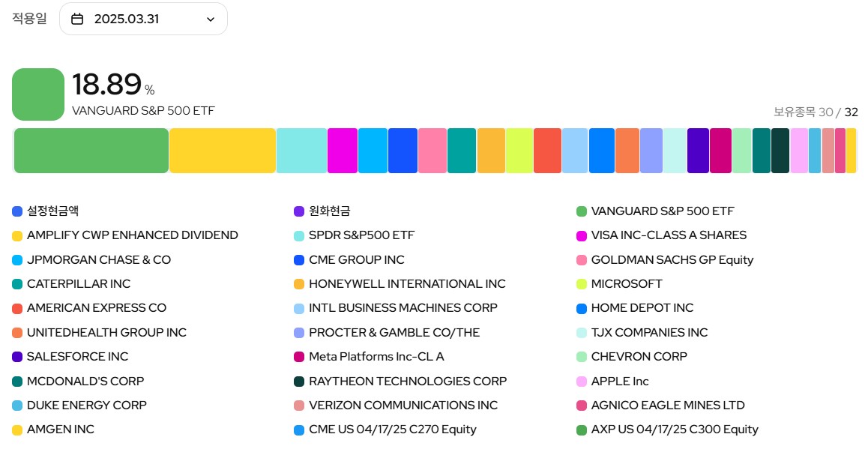Click the JPMORGAN CHASE & CO legend label
Screen dimensions: 868x461
(98, 259)
